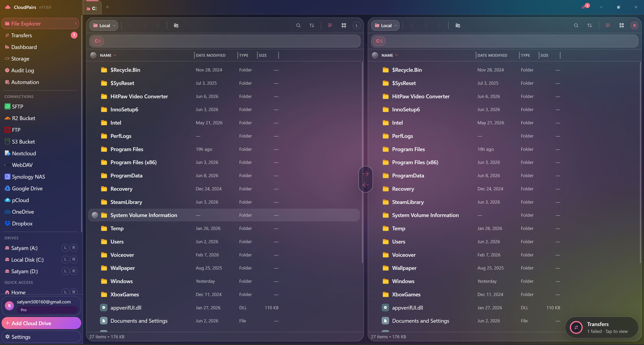Image resolution: width=644 pixels, height=345 pixels.
Task: Go up one level in left pane
Action: 158,25
